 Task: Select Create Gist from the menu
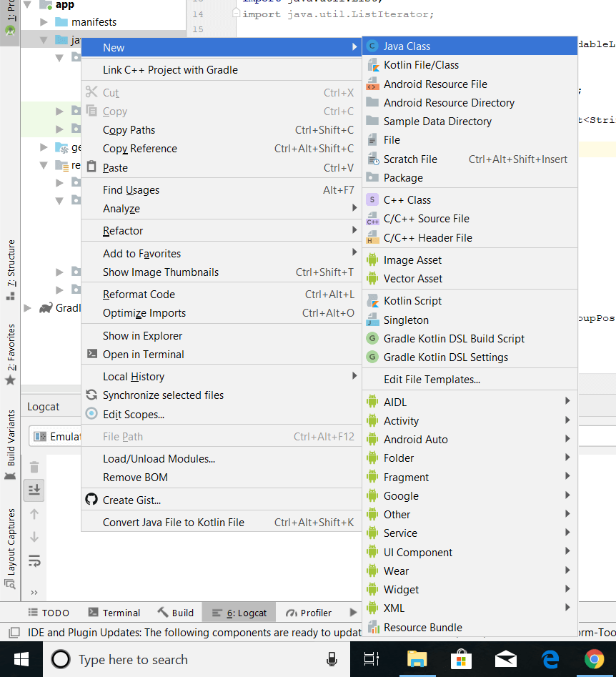(132, 500)
